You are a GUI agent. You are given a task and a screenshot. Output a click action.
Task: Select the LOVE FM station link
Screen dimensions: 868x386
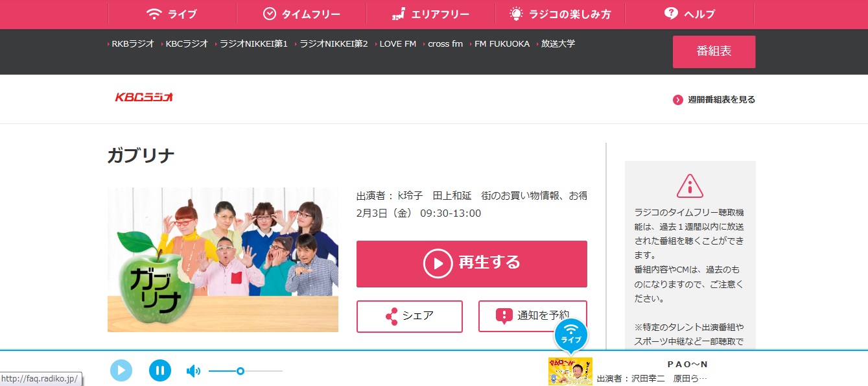click(x=395, y=44)
